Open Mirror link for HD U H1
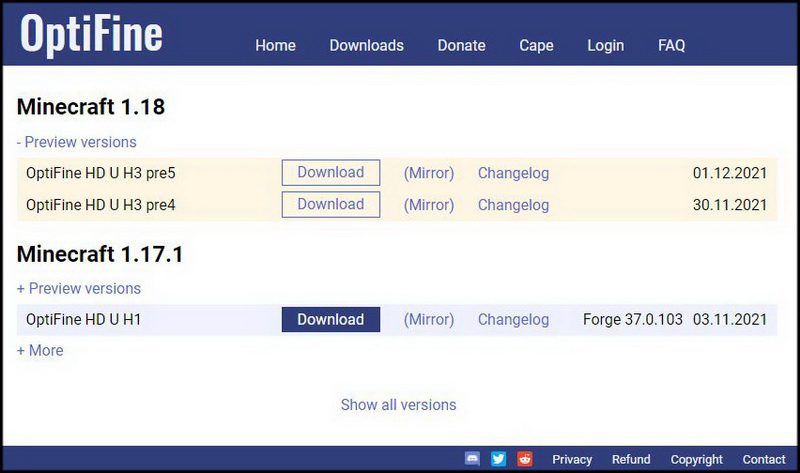Image resolution: width=800 pixels, height=473 pixels. (x=429, y=319)
